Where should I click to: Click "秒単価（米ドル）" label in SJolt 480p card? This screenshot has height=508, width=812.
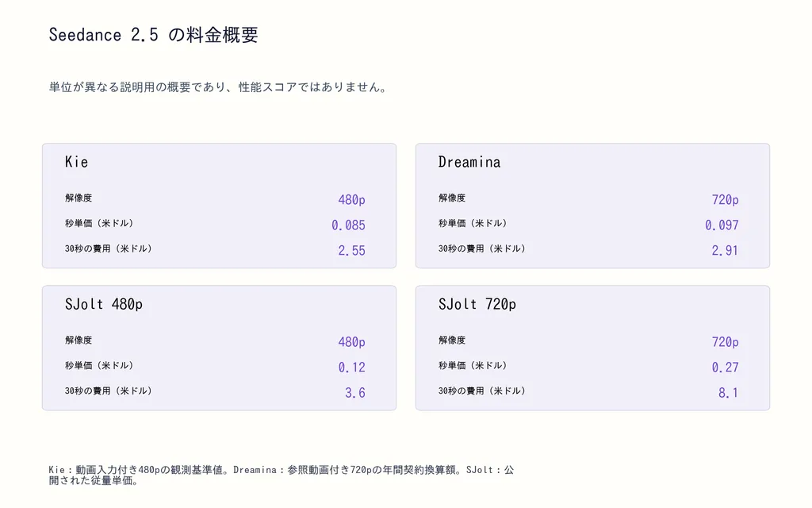(x=99, y=365)
